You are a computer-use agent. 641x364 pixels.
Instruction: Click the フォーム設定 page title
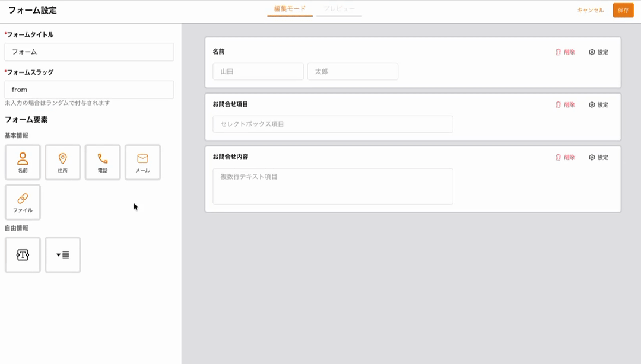coord(33,10)
